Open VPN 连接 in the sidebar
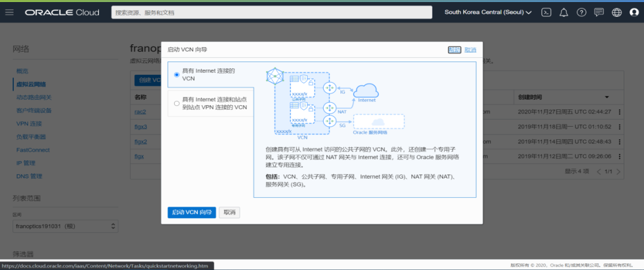The image size is (644, 270). 29,124
